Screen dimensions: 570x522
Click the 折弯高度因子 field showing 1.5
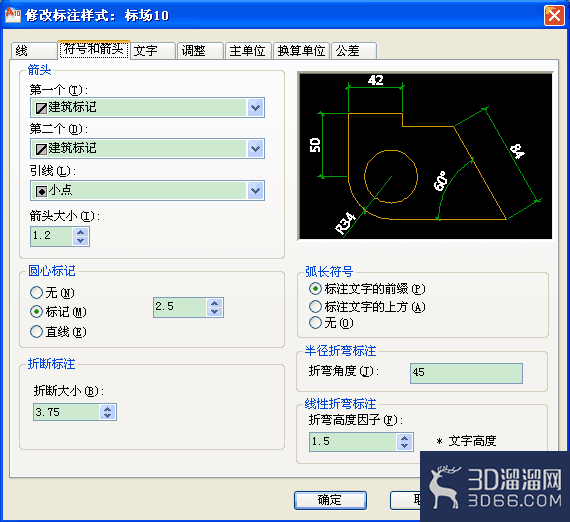[353, 442]
